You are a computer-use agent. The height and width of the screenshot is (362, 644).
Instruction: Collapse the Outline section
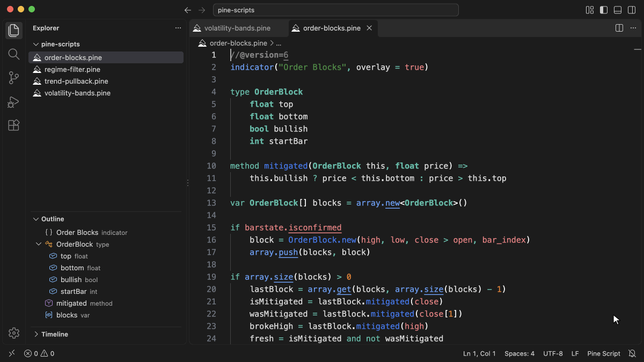pyautogui.click(x=106, y=219)
